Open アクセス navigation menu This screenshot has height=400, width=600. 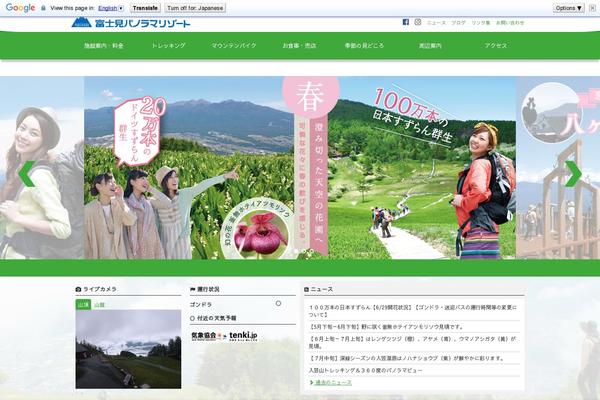click(x=496, y=46)
